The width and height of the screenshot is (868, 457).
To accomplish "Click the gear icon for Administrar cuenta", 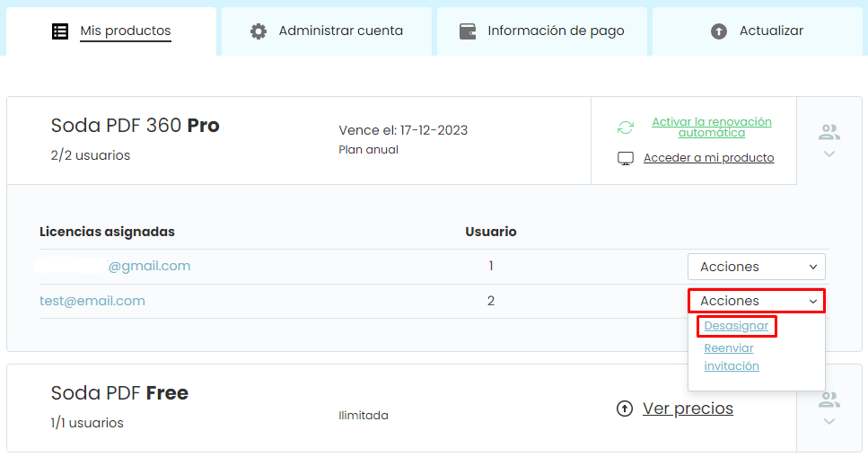I will (258, 31).
